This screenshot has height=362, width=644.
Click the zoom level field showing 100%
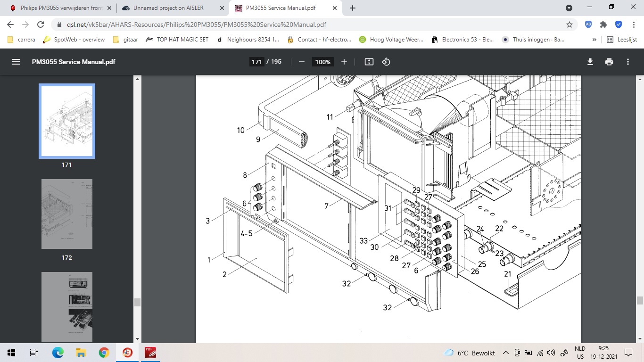coord(323,62)
